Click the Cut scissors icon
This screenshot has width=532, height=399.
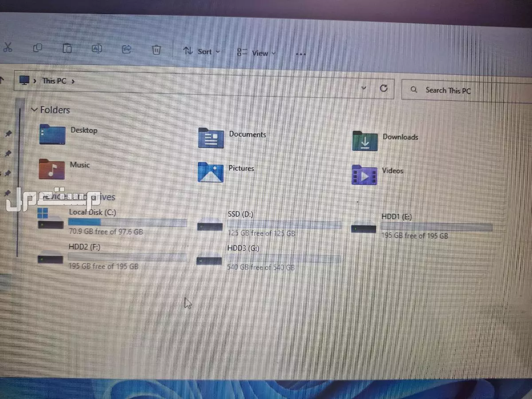(7, 47)
